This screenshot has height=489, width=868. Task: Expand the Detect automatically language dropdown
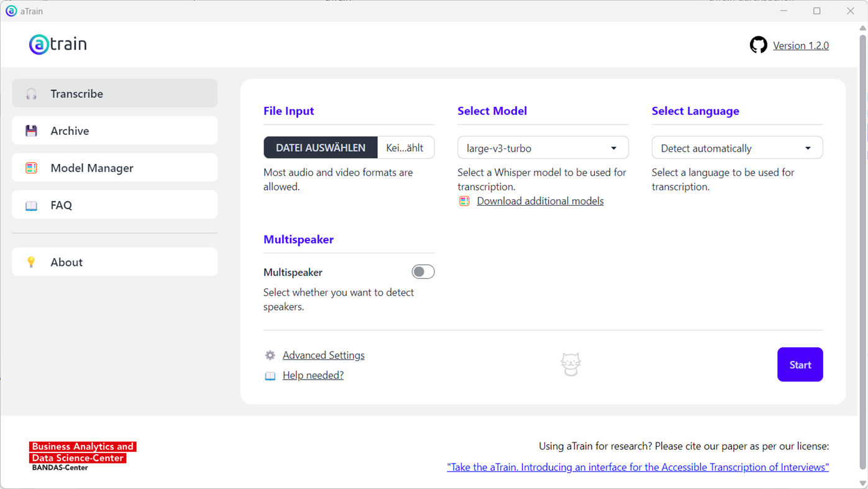(x=737, y=148)
